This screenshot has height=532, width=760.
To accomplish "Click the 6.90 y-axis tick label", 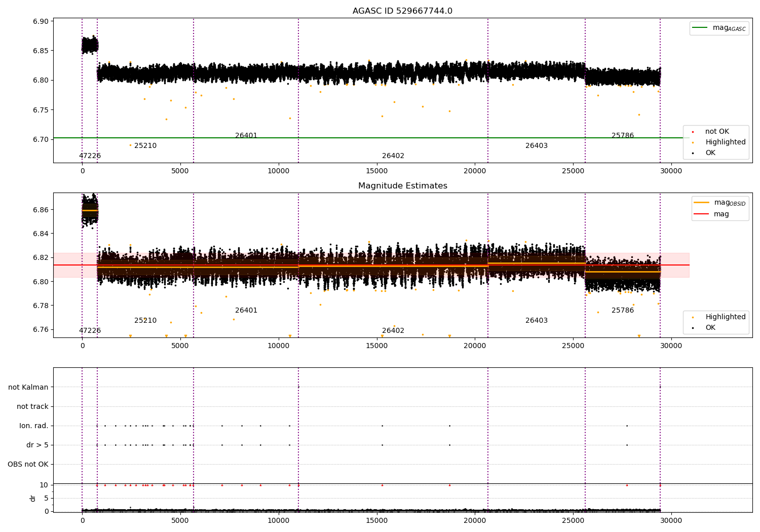I will [41, 21].
